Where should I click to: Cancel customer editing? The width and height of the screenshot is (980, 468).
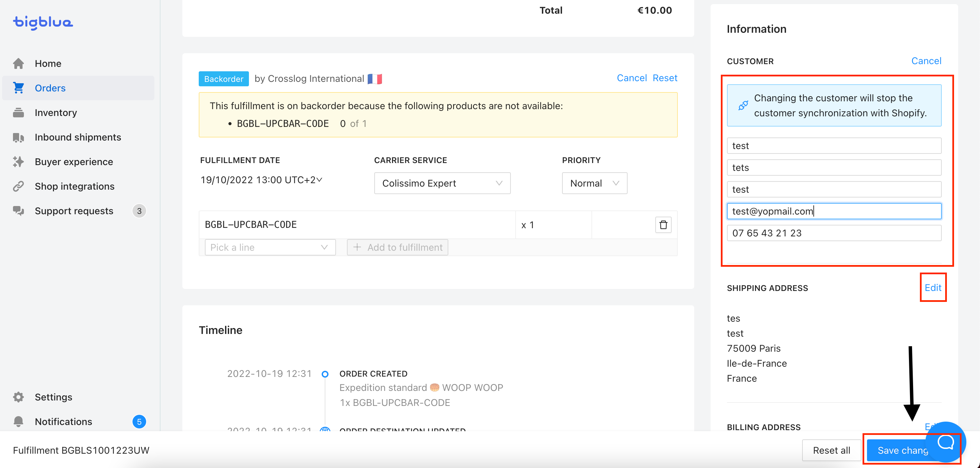point(926,61)
